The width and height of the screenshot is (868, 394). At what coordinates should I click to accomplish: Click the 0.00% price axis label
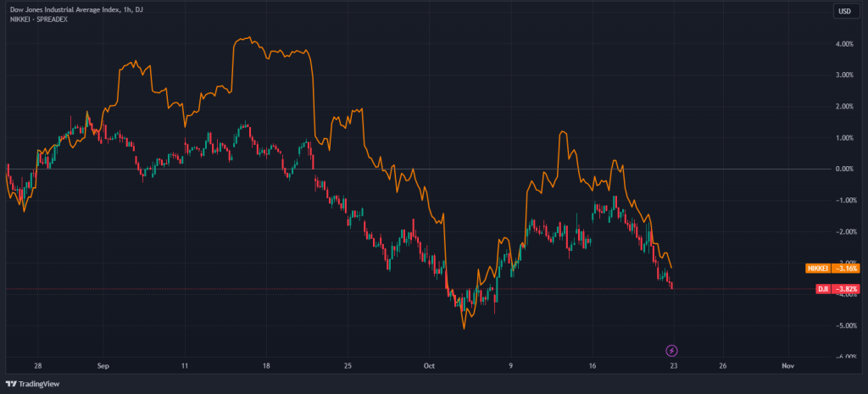[845, 169]
